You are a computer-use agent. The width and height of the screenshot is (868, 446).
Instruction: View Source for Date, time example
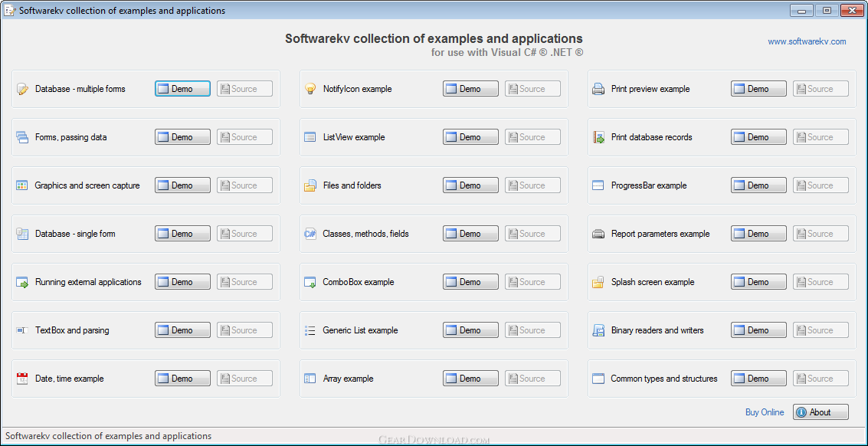(244, 379)
